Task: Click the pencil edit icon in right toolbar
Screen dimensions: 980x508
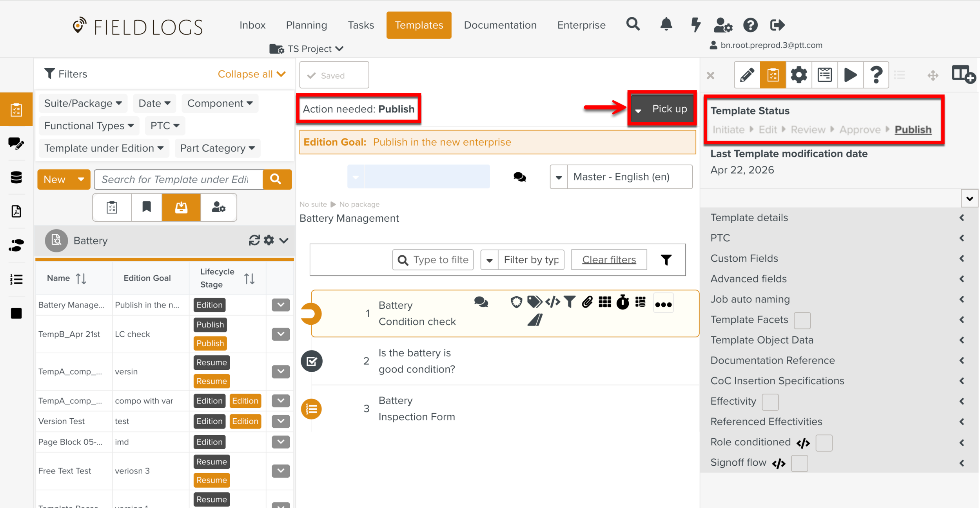Action: click(747, 75)
